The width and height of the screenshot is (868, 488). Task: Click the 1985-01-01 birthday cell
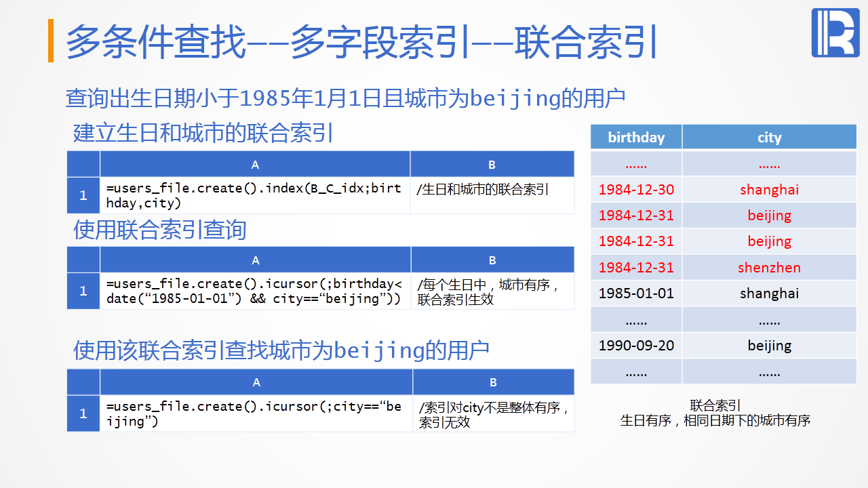tap(636, 293)
